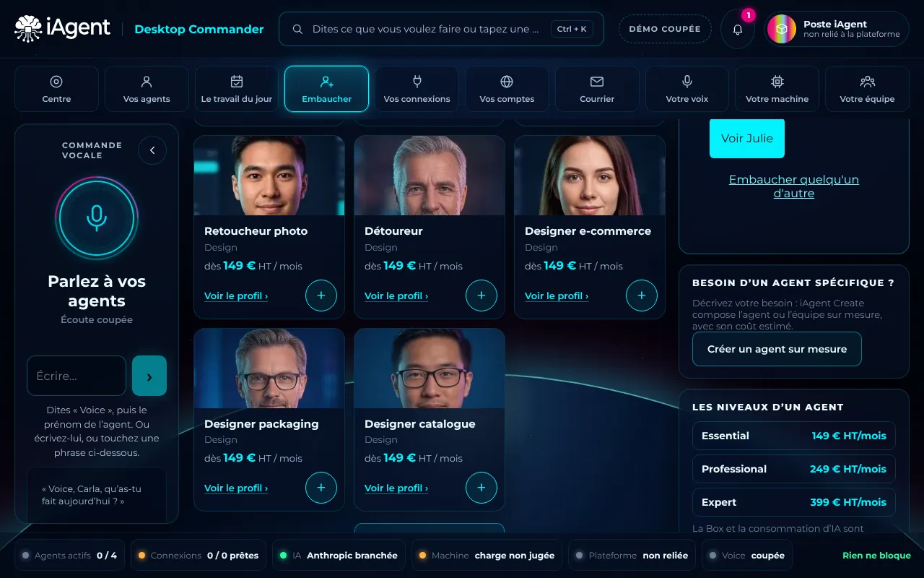View Designer packaging profile link
The height and width of the screenshot is (578, 924).
[x=236, y=488]
